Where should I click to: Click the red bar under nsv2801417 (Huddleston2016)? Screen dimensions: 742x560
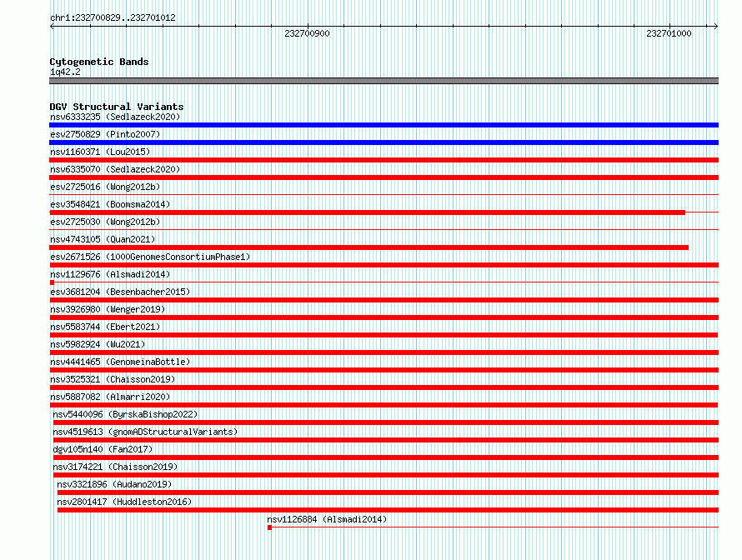(388, 510)
